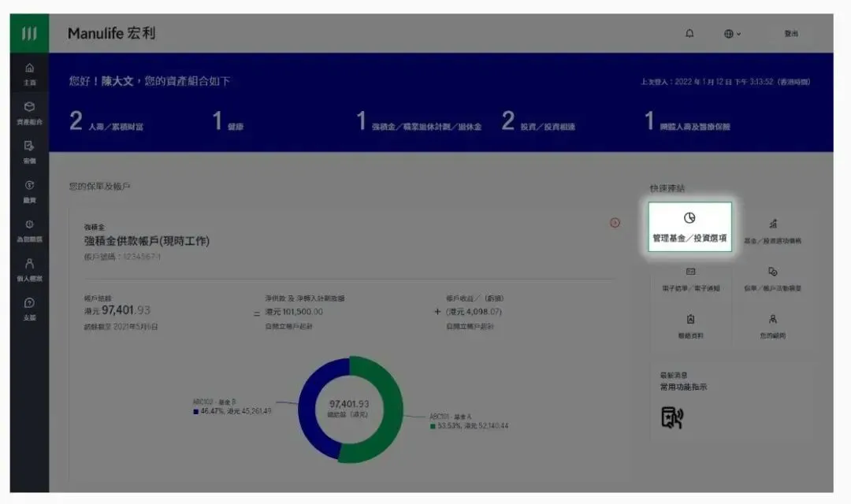Image resolution: width=851 pixels, height=504 pixels.
Task: Click the last login time text
Action: click(x=725, y=82)
